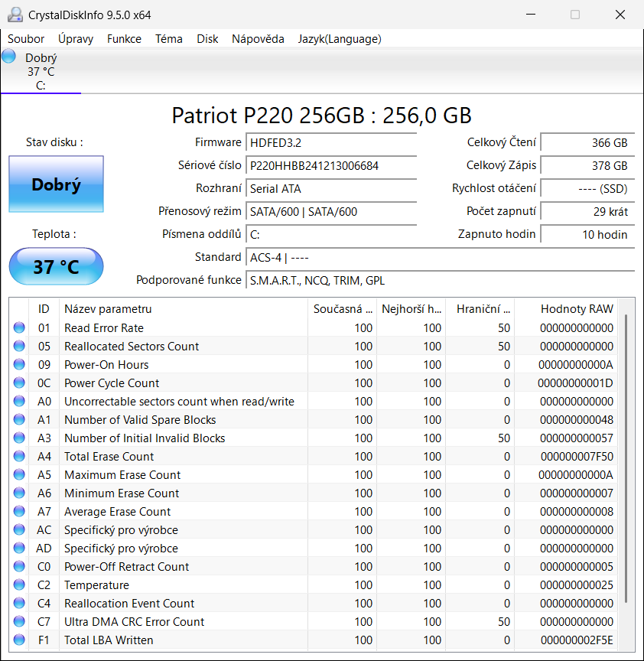
Task: Open the Téma menu
Action: coord(168,39)
